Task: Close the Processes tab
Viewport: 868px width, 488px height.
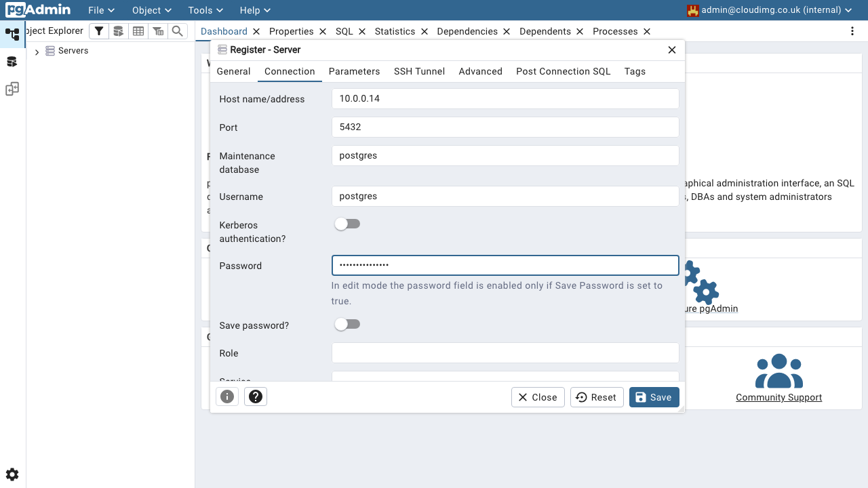Action: pos(647,31)
